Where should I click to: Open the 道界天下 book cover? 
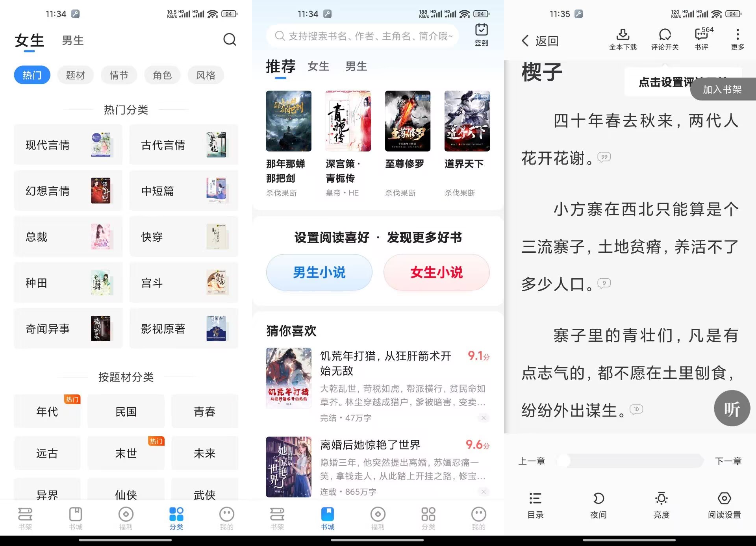click(467, 121)
